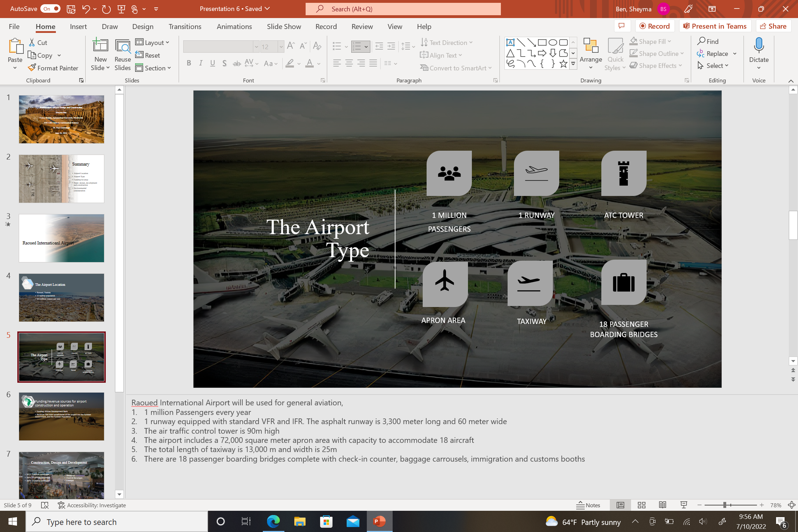Click Accessibility: Investigate status
Viewport: 798px width, 532px height.
[92, 505]
